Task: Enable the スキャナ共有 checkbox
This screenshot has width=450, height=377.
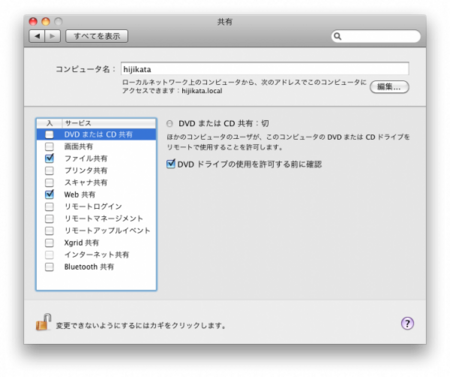Action: (x=49, y=182)
